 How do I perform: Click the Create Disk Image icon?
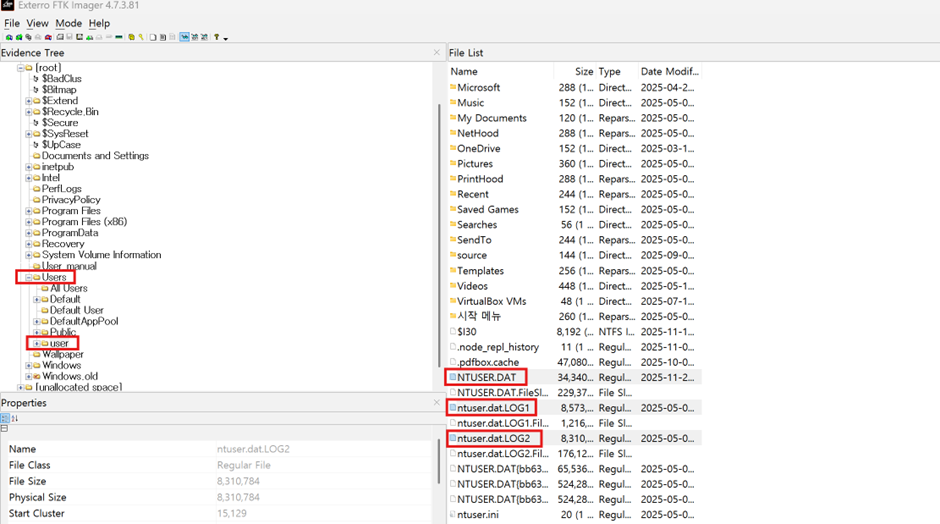59,37
